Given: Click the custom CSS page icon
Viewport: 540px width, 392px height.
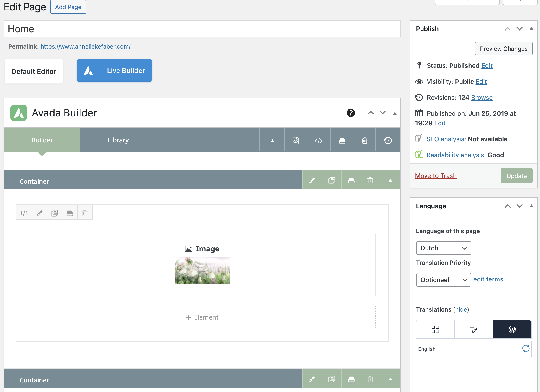Looking at the screenshot, I should [296, 140].
